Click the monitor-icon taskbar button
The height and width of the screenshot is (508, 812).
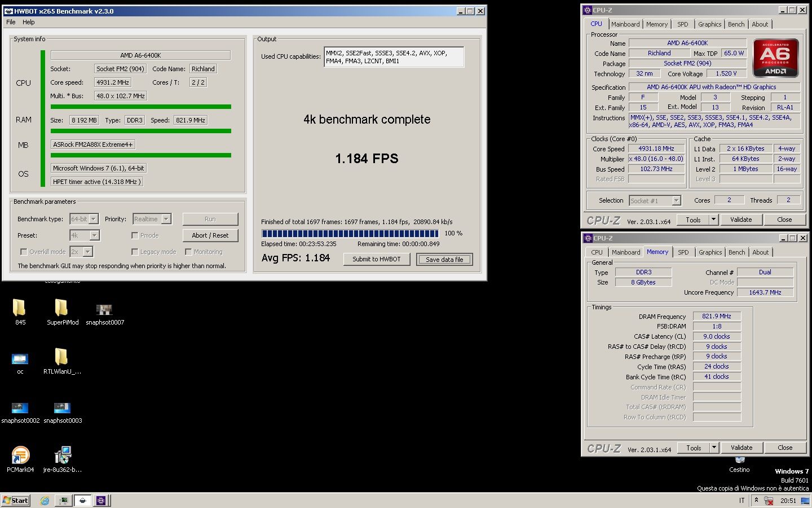click(64, 501)
